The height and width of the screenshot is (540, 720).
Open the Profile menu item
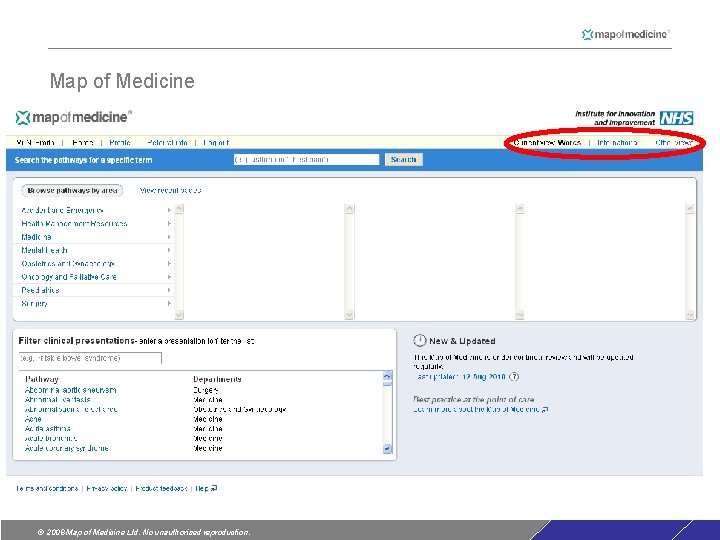pyautogui.click(x=120, y=143)
